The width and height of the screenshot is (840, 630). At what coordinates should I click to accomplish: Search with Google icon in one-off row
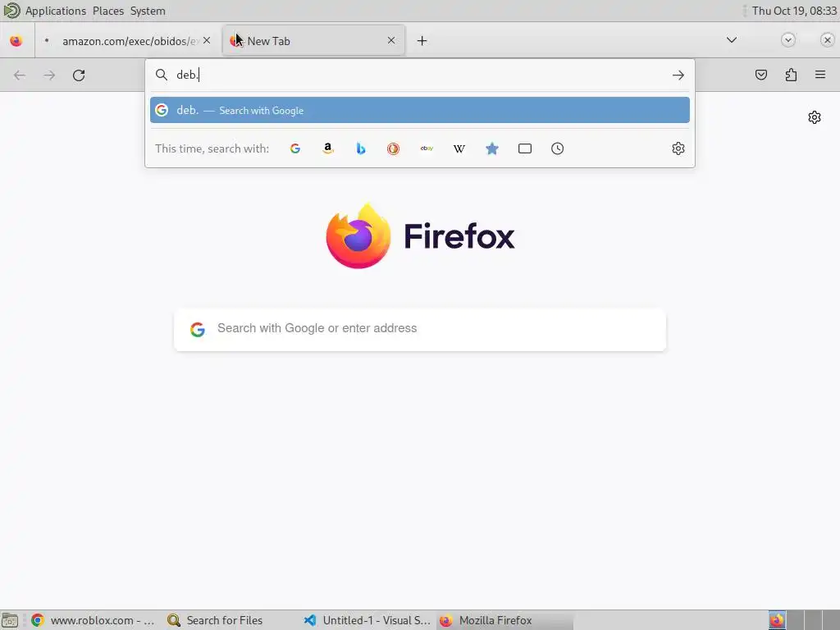tap(295, 148)
